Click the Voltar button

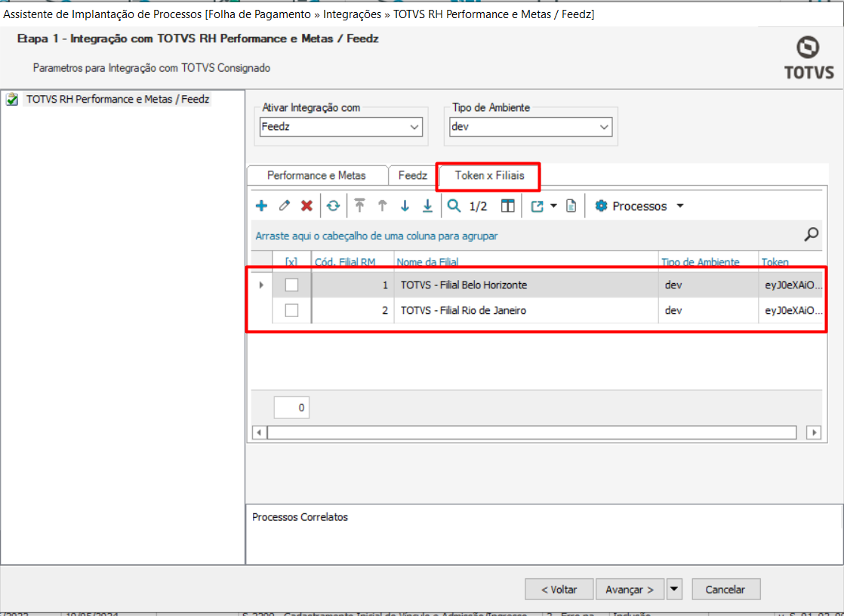tap(559, 590)
